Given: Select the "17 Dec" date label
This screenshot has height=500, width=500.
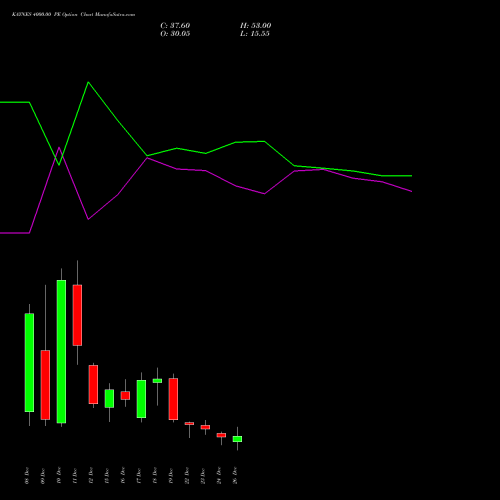Looking at the screenshot, I should click(x=139, y=476).
